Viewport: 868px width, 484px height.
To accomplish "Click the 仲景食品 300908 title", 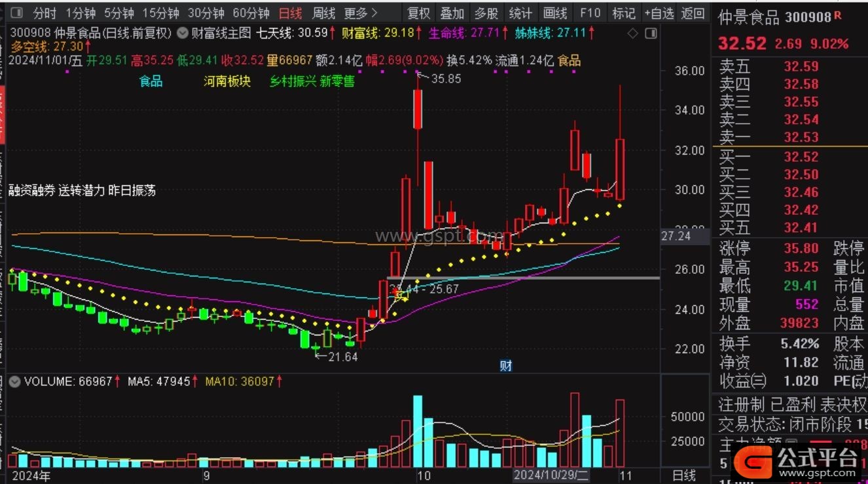I will 775,17.
